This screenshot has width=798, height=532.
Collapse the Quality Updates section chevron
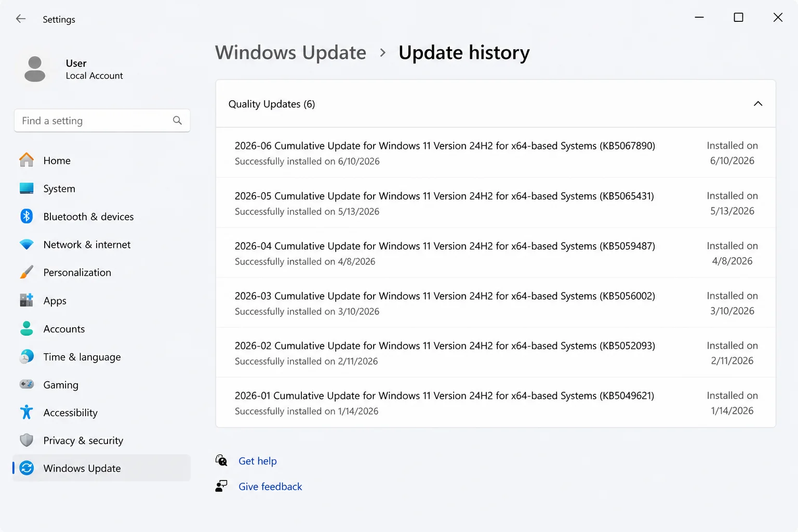[758, 103]
